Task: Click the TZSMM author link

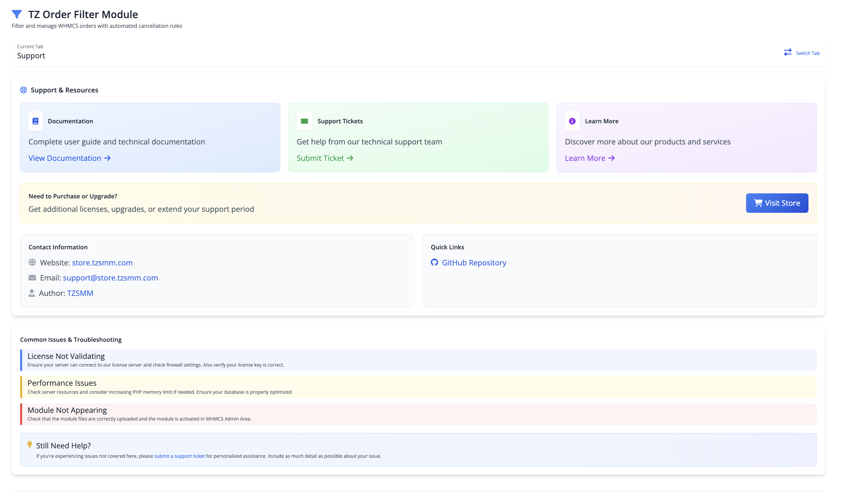Action: [80, 293]
